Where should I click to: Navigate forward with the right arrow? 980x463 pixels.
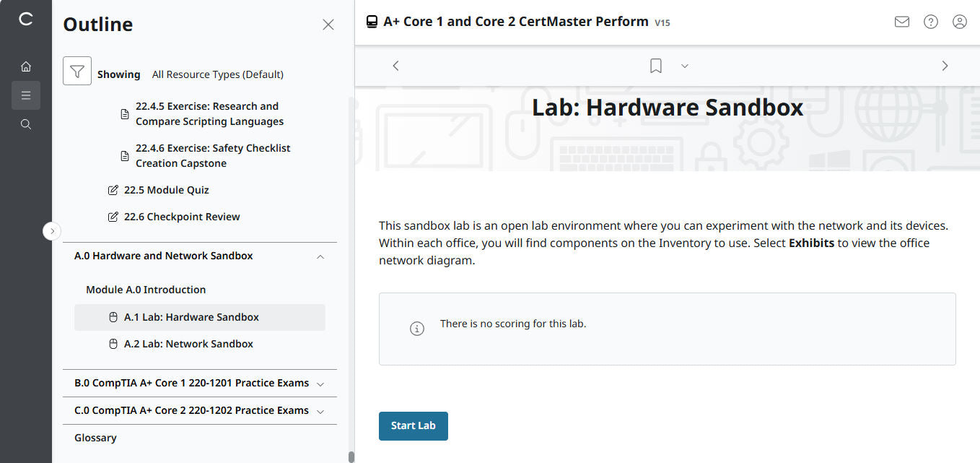945,65
